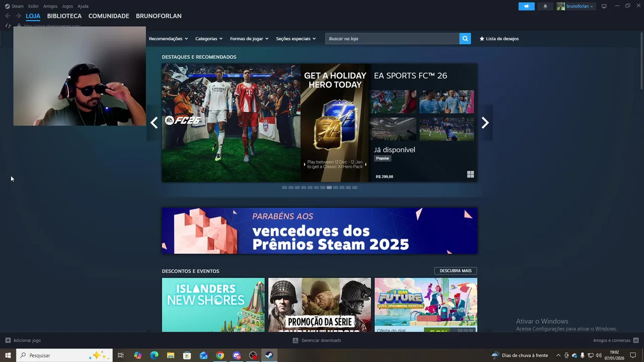Switch to the COMUNIDADE tab
Screen dimensions: 644x362
point(109,16)
